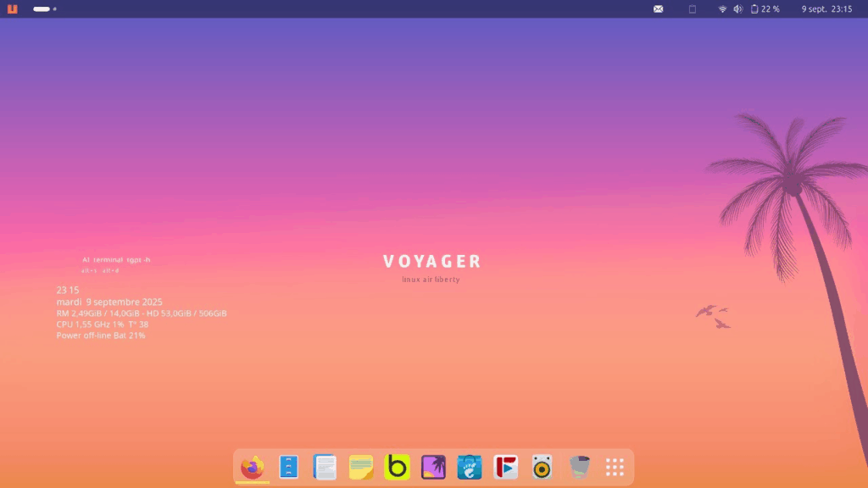Open the 9 sept. 23:15 clock menu
The image size is (868, 488).
pyautogui.click(x=826, y=8)
